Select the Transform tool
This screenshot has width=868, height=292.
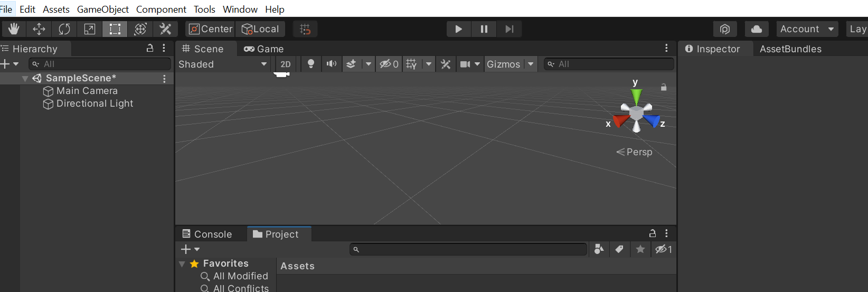[x=140, y=29]
